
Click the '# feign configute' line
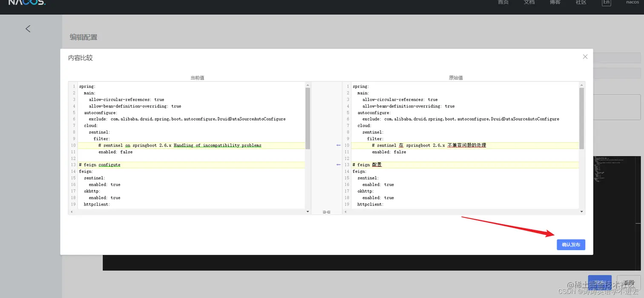tap(100, 165)
